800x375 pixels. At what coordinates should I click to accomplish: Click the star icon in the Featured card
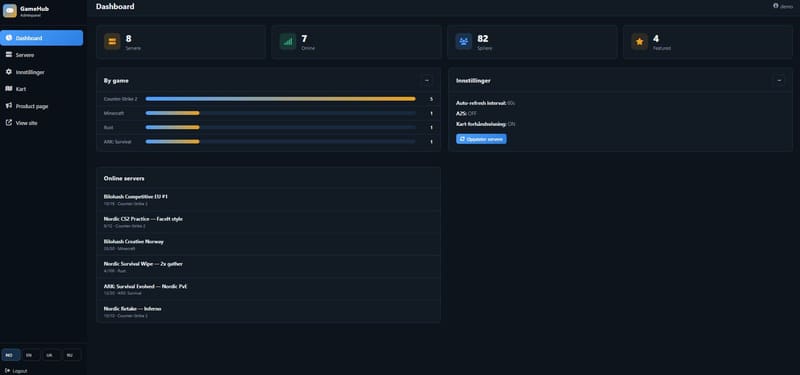point(639,42)
